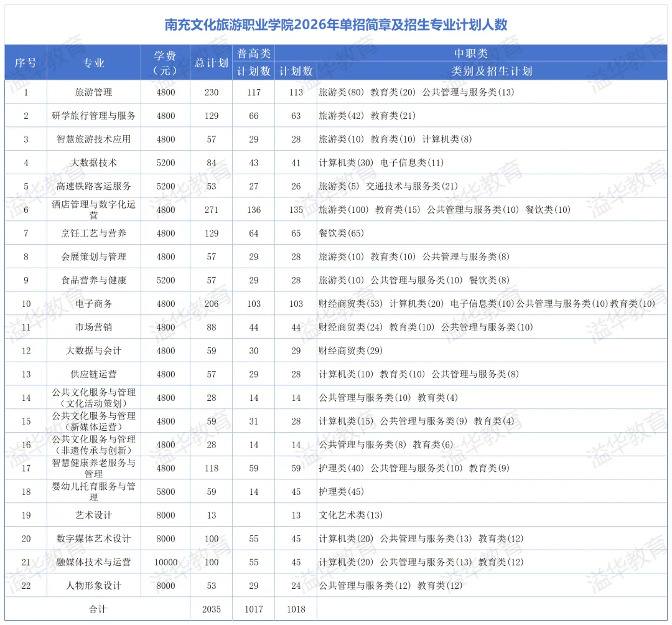This screenshot has height=625, width=672.
Task: Click the 高速铁路客运服务 major cell
Action: [x=94, y=187]
